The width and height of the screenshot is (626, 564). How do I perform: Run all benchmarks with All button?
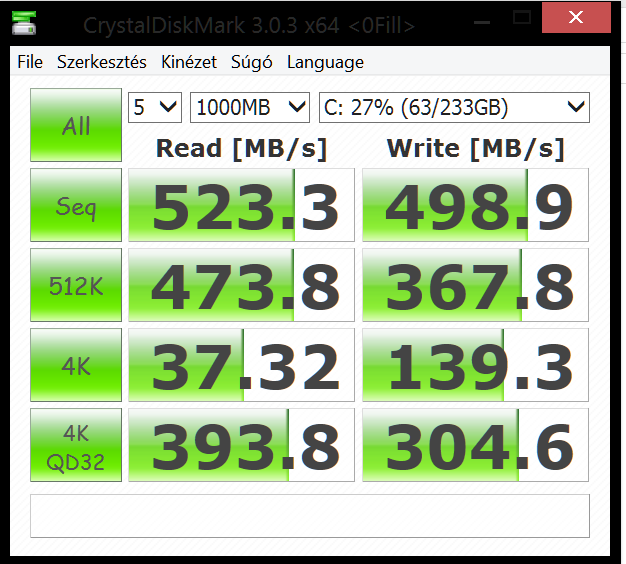coord(76,125)
